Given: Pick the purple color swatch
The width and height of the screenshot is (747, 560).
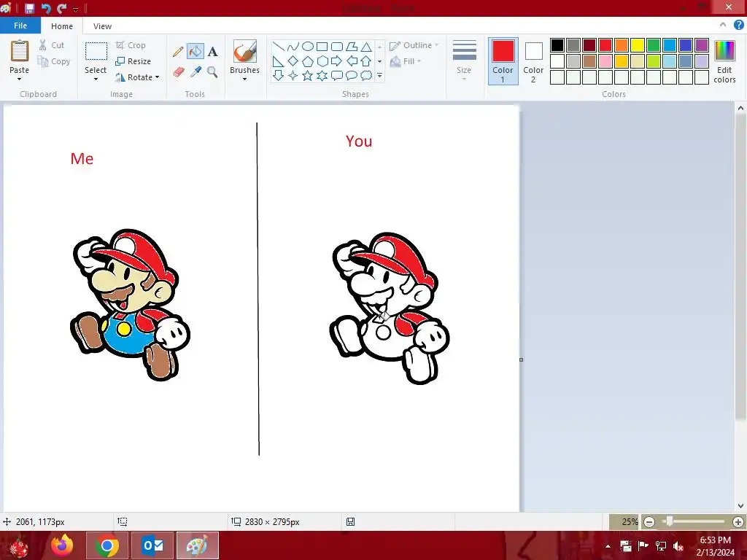Looking at the screenshot, I should 702,45.
